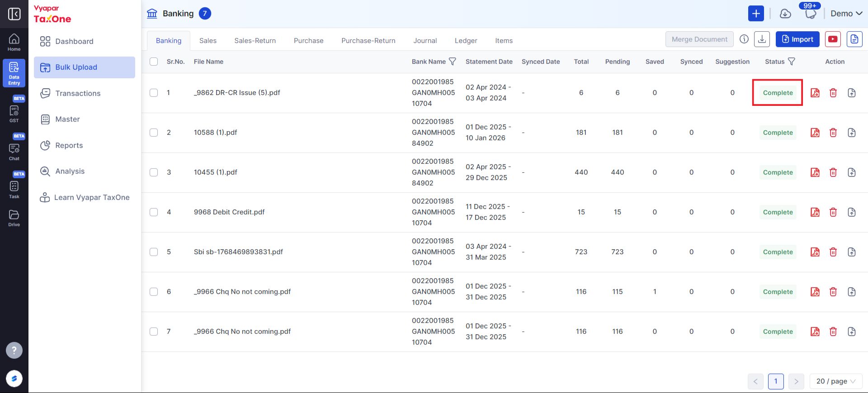868x393 pixels.
Task: Click the Complete status for row 7
Action: 778,331
